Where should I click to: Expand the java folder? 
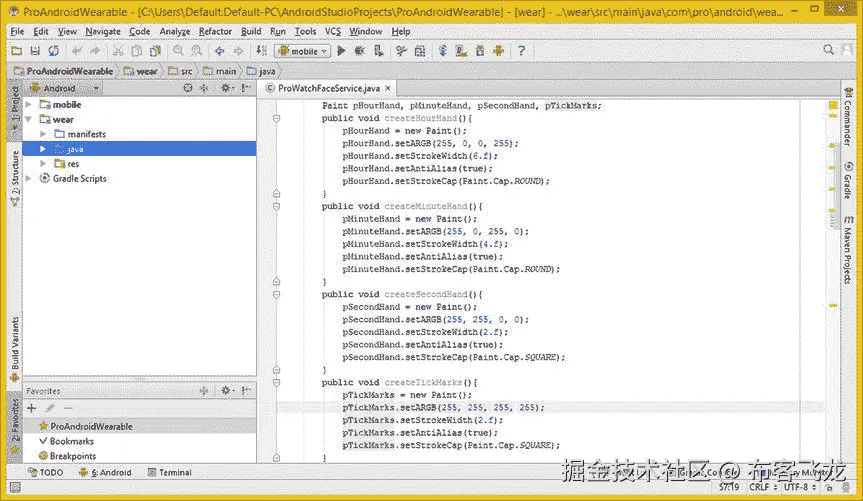pyautogui.click(x=43, y=149)
